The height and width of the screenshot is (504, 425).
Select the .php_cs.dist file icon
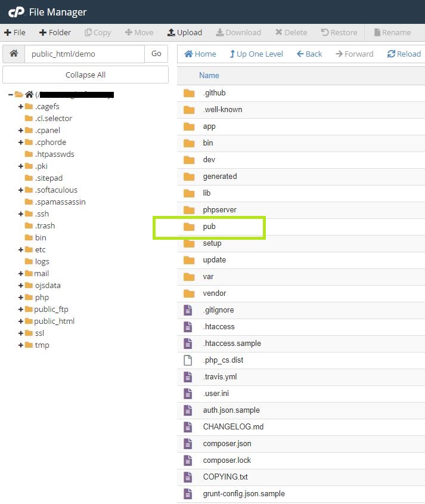click(189, 360)
